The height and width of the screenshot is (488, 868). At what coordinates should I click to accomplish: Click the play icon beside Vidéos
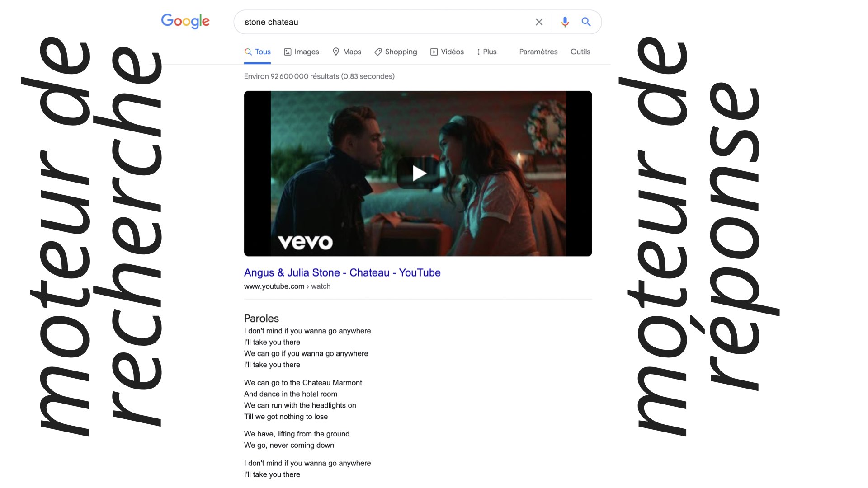pos(434,52)
